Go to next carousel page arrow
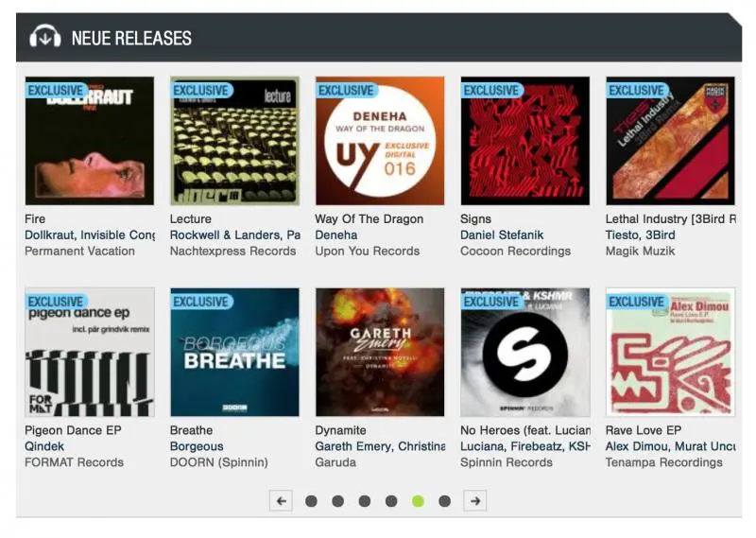This screenshot has height=538, width=756. tap(475, 501)
